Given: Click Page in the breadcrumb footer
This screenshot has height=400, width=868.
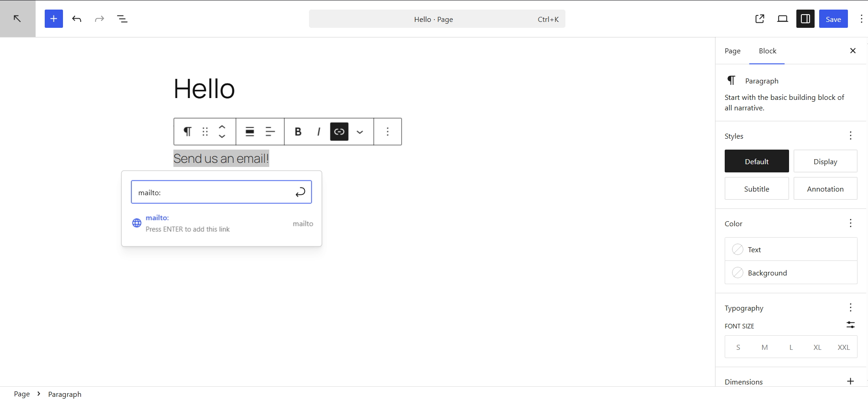Looking at the screenshot, I should [22, 394].
